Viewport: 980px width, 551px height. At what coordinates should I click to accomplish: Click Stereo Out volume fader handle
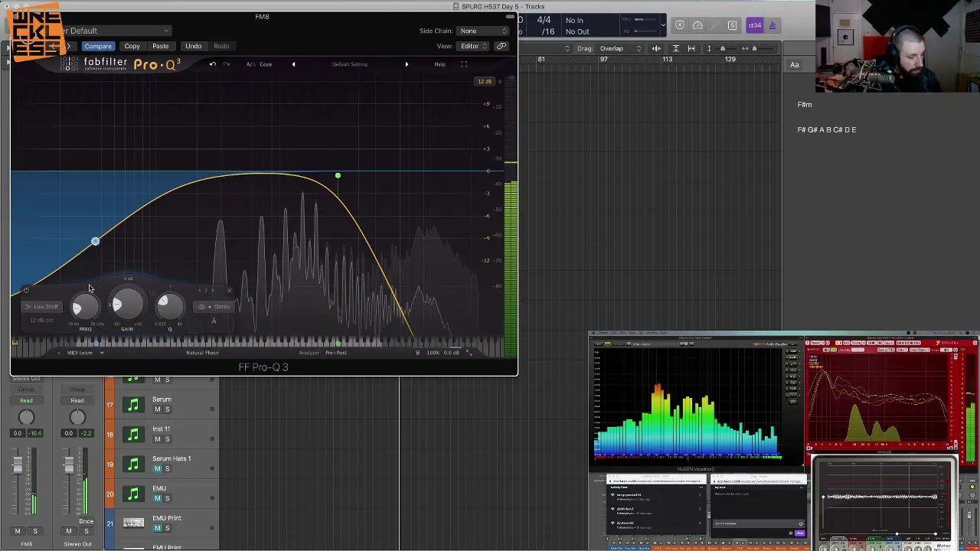pyautogui.click(x=69, y=465)
